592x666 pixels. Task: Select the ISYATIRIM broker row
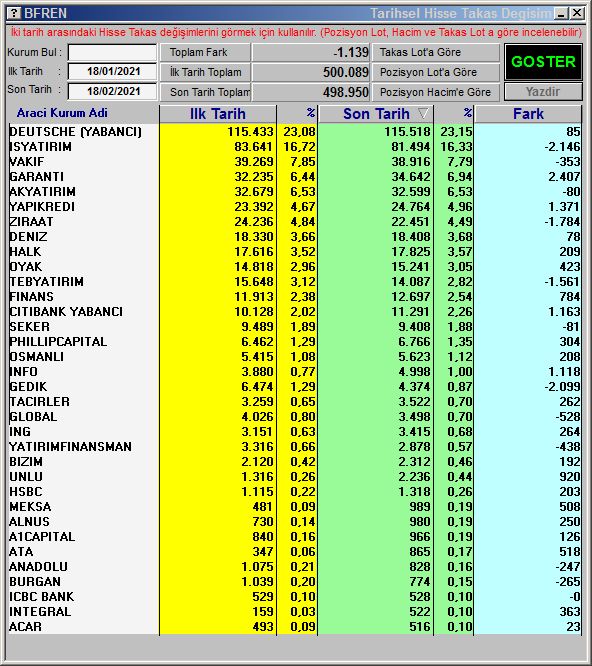pyautogui.click(x=295, y=147)
